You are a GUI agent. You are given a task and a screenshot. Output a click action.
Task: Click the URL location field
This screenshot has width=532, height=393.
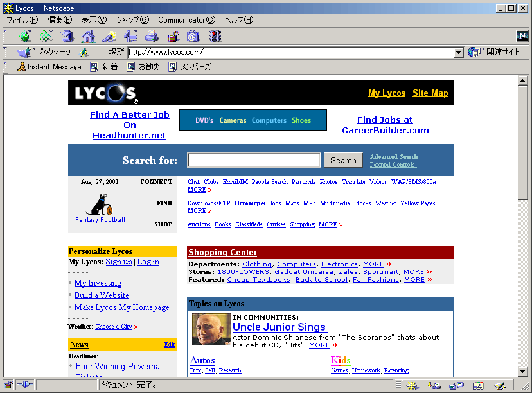point(291,52)
